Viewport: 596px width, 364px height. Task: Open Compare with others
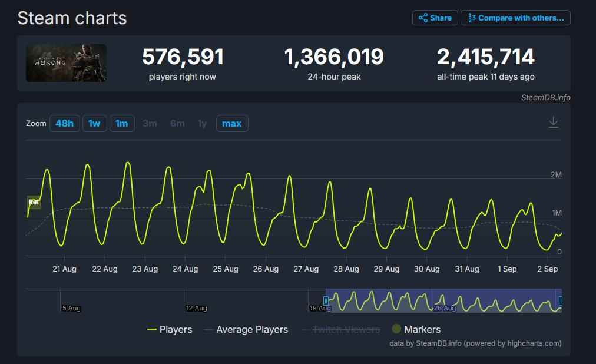pyautogui.click(x=515, y=18)
